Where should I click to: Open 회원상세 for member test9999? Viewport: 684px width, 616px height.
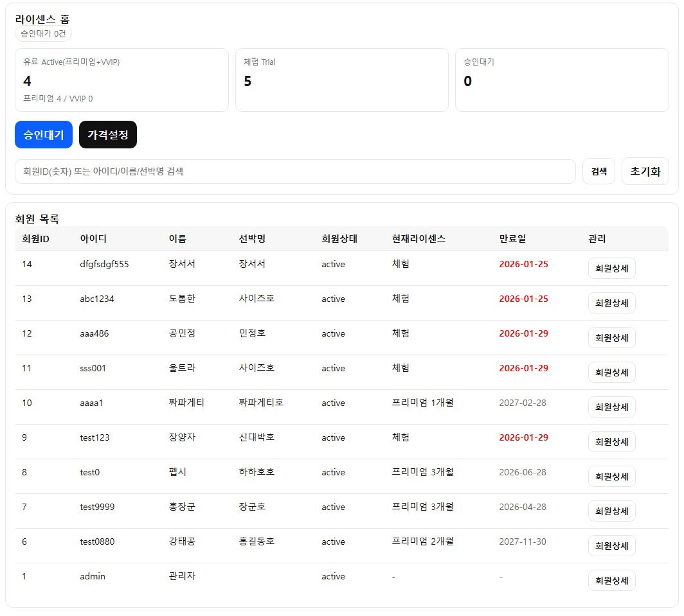[x=611, y=511]
